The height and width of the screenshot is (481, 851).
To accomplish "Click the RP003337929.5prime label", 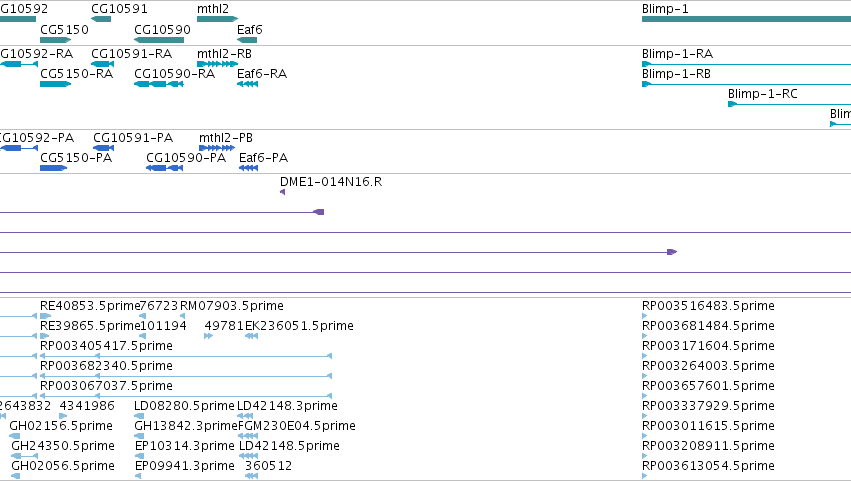I will coord(708,406).
